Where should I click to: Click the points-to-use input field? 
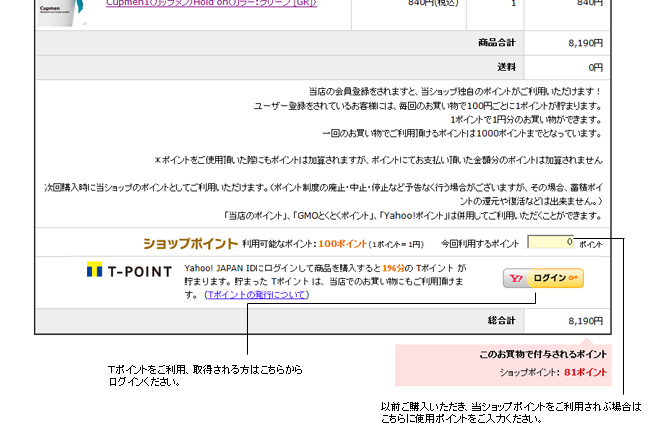tap(549, 242)
